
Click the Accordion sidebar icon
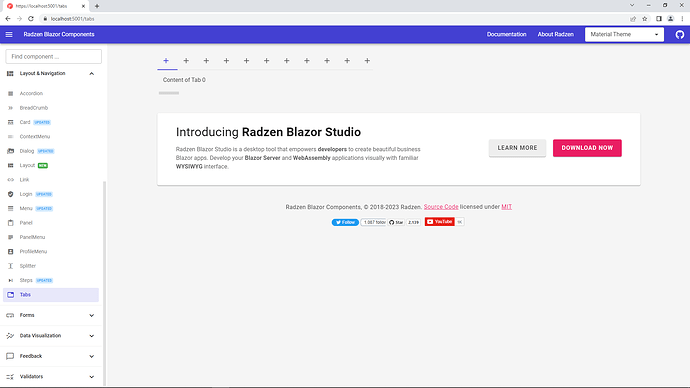pyautogui.click(x=11, y=93)
